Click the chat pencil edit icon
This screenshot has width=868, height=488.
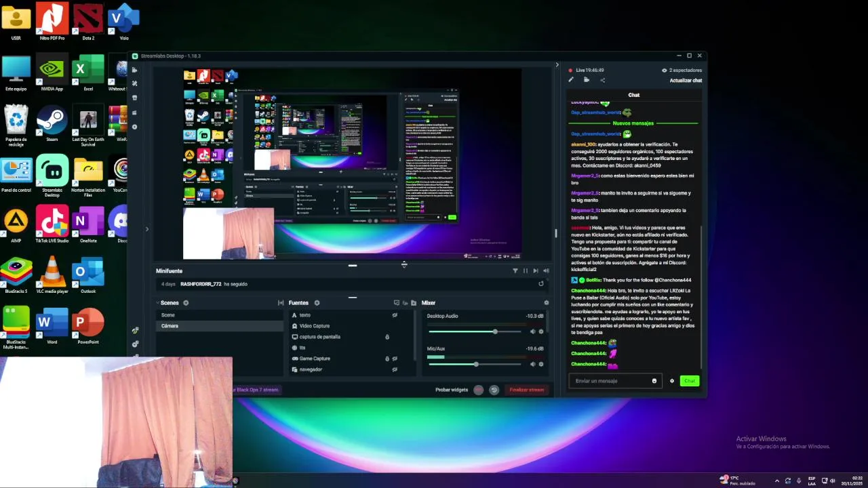tap(571, 80)
